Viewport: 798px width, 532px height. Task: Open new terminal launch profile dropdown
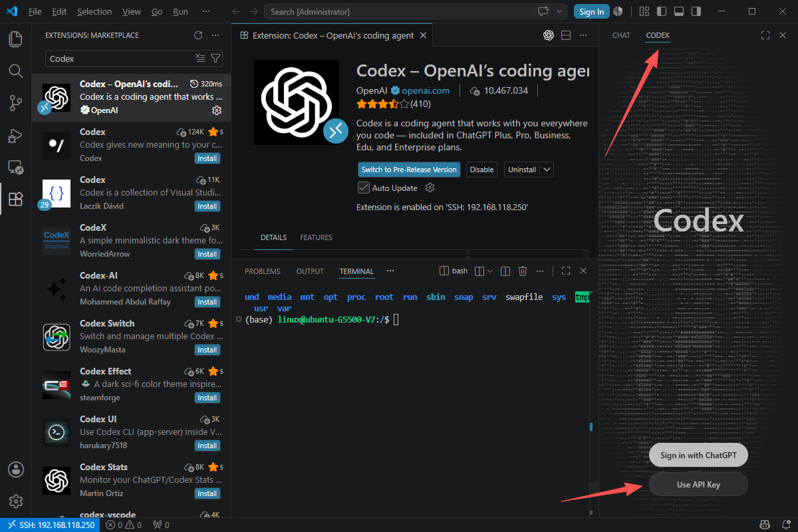[x=490, y=271]
